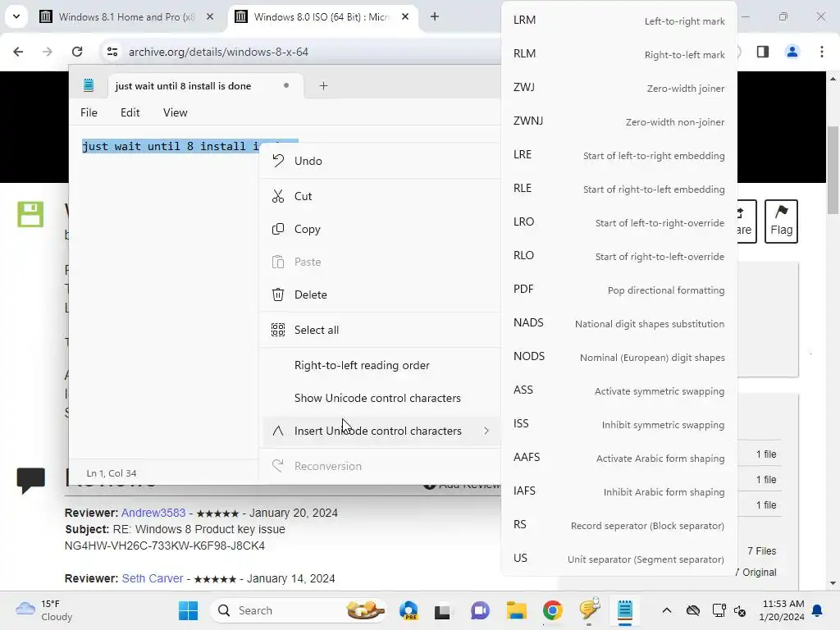The image size is (840, 630).
Task: Open Notepad Edit menu
Action: point(130,112)
